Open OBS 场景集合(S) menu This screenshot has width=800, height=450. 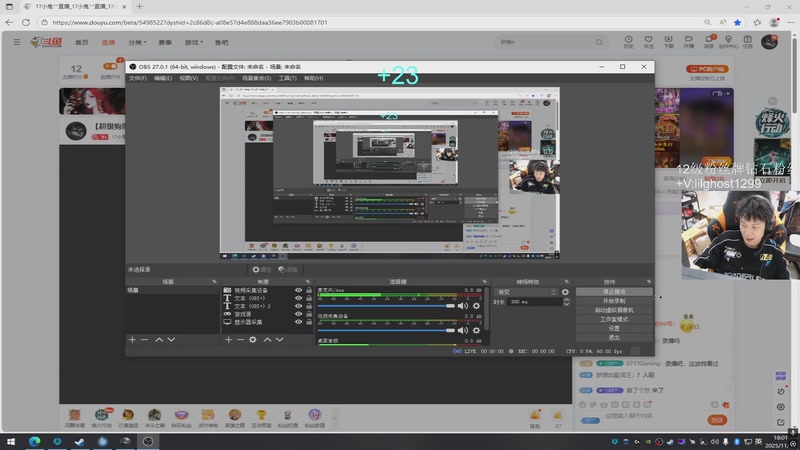[257, 78]
